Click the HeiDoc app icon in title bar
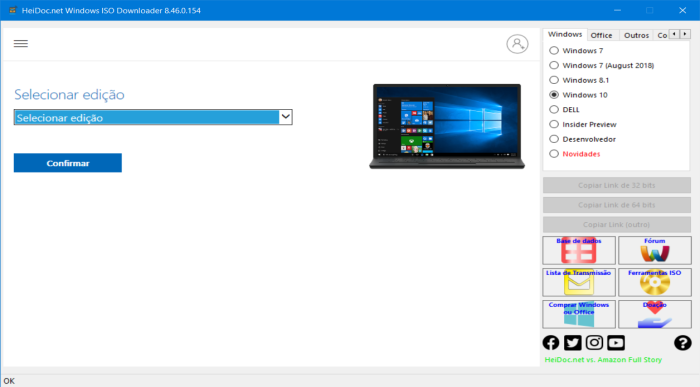 point(12,10)
